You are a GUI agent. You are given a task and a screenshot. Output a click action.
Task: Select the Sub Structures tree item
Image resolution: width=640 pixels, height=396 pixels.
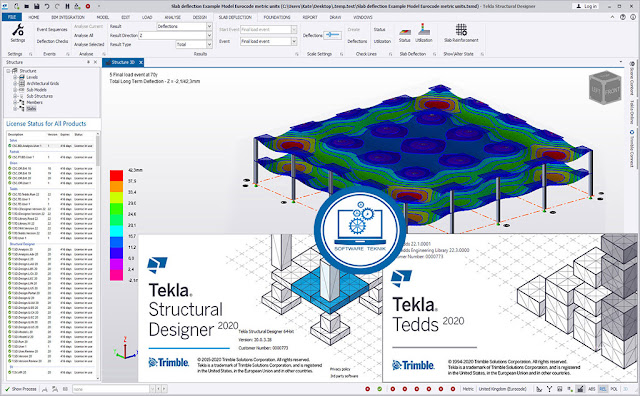click(40, 96)
